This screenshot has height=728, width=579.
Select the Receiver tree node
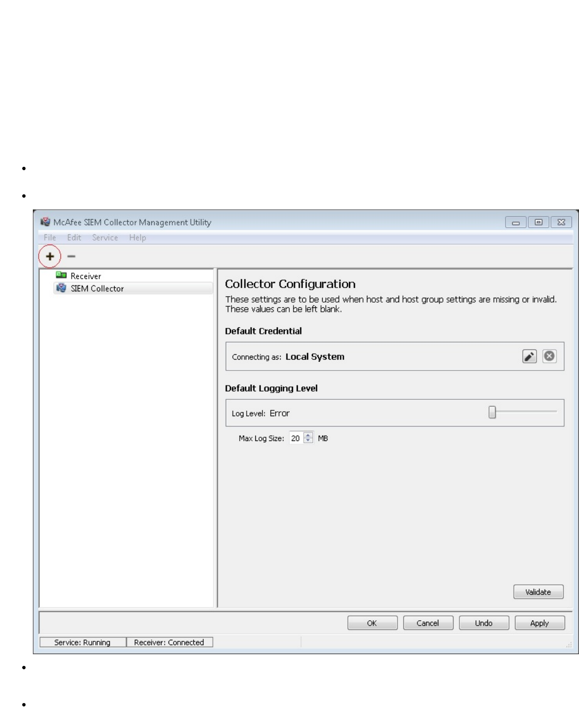click(86, 276)
